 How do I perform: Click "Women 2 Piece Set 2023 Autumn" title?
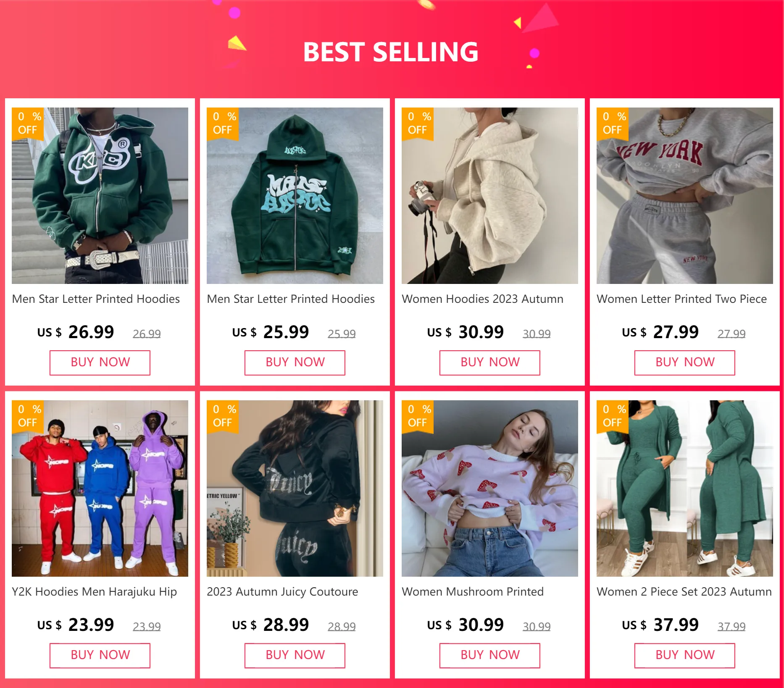point(684,592)
